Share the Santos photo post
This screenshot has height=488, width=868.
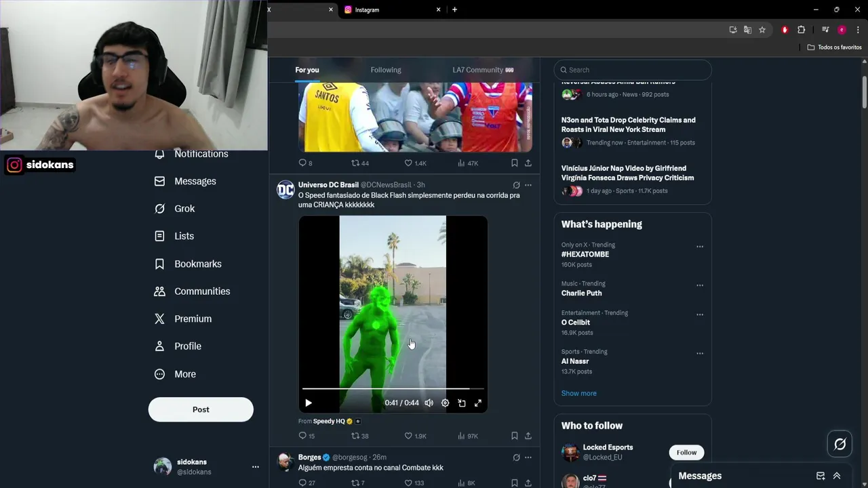pyautogui.click(x=528, y=163)
